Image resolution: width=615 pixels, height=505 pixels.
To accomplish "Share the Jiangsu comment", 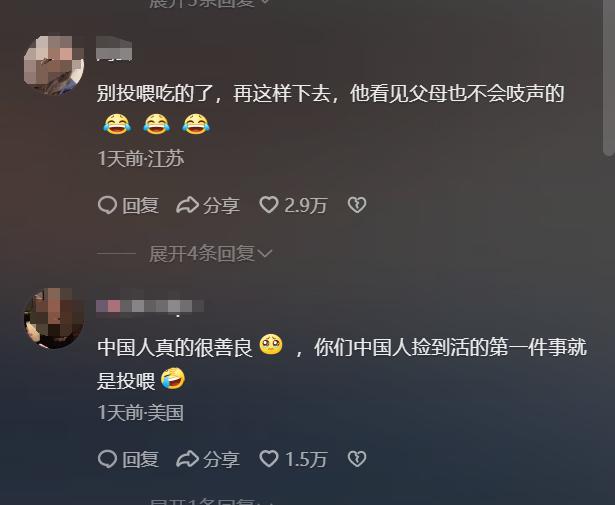I will [208, 205].
